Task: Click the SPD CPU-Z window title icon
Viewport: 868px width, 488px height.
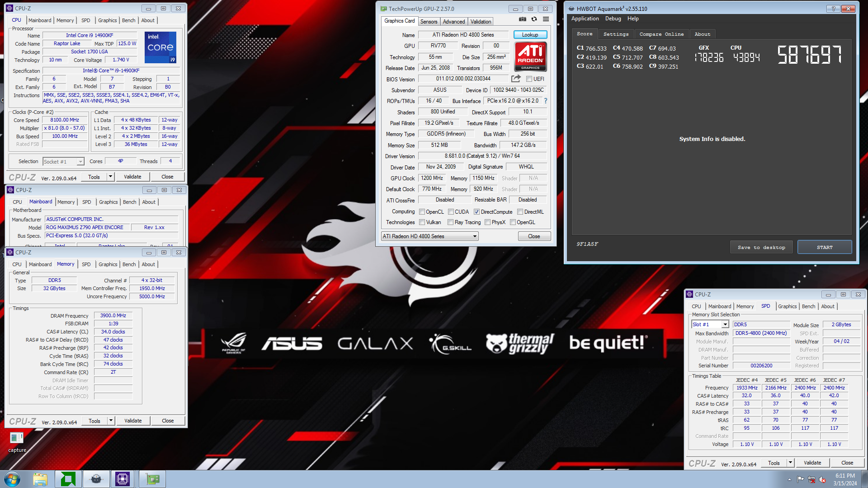Action: (689, 294)
